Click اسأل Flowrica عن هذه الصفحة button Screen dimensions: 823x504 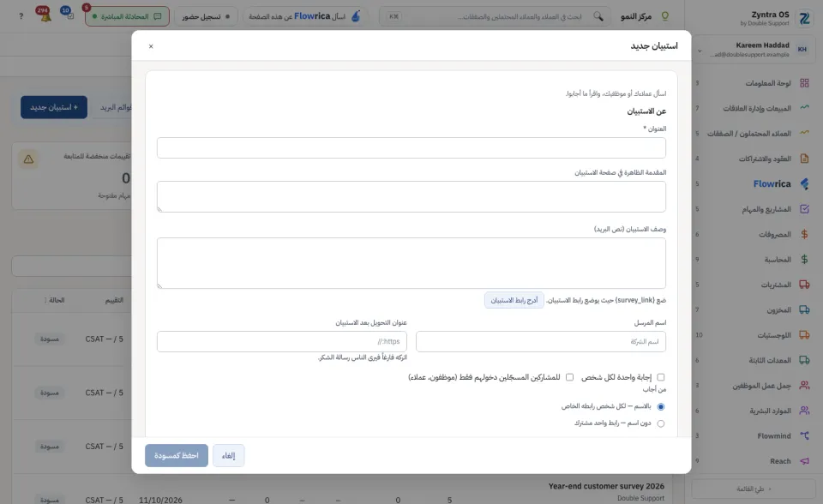tap(305, 16)
